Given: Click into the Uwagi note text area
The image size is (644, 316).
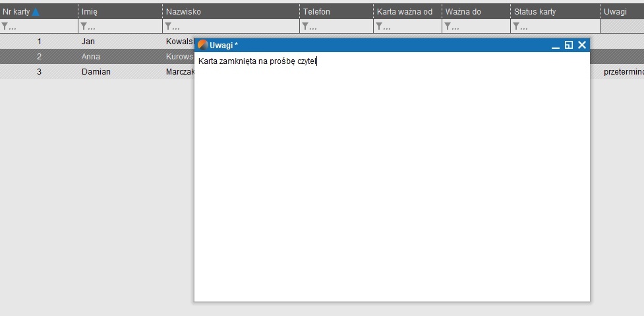Looking at the screenshot, I should 392,177.
